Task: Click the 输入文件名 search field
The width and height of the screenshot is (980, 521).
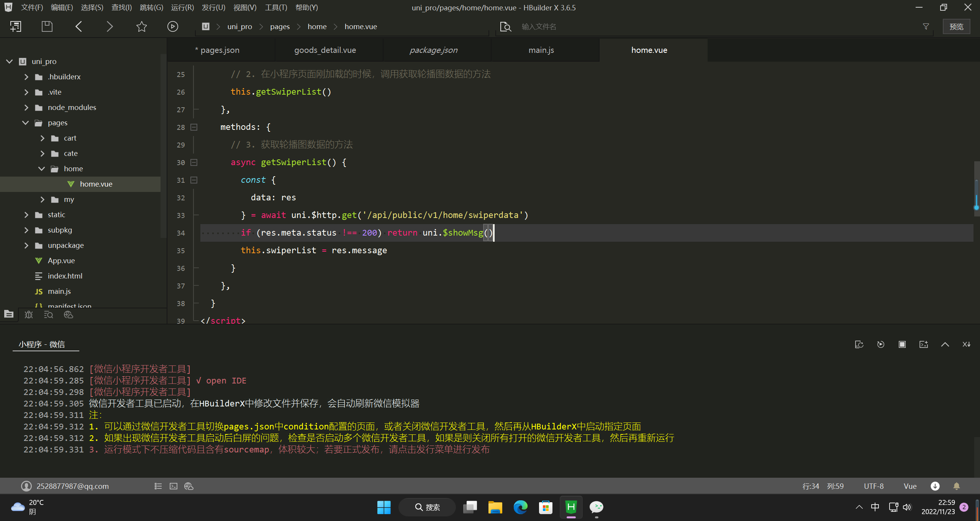Action: [x=538, y=26]
